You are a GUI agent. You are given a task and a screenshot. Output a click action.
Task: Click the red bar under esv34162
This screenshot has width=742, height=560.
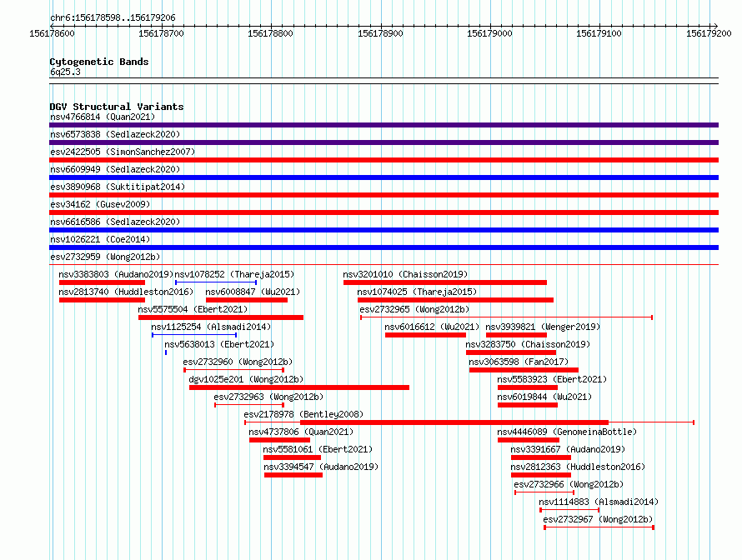[x=384, y=212]
